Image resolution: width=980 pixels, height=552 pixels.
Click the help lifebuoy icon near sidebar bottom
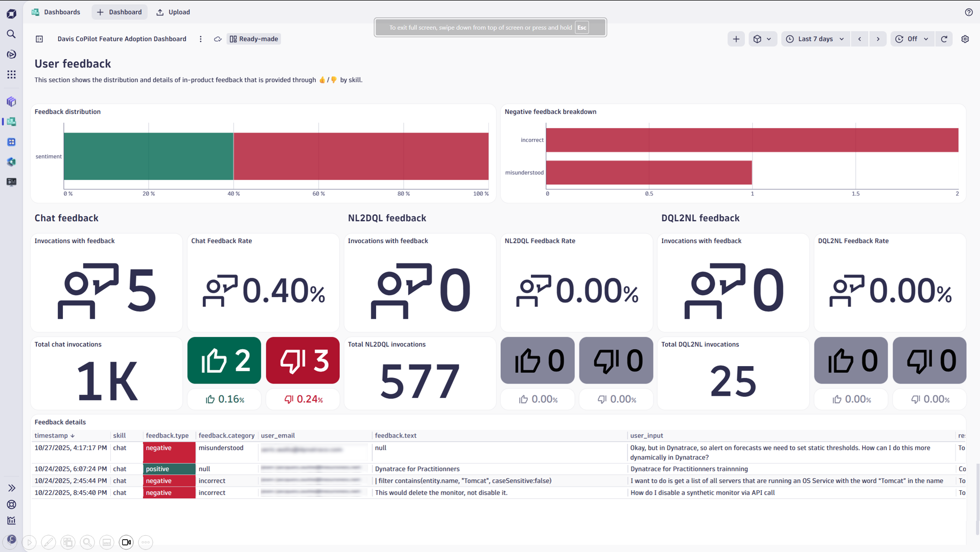[11, 505]
